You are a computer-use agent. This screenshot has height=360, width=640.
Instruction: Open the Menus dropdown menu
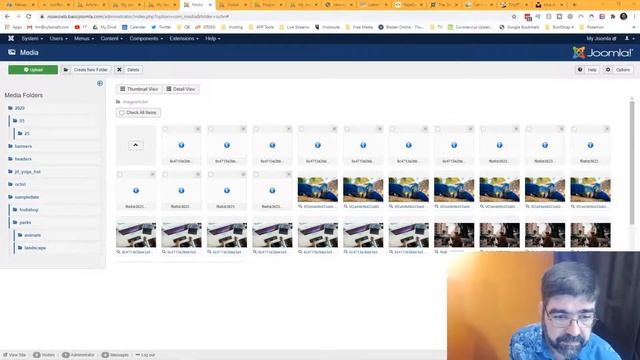84,38
